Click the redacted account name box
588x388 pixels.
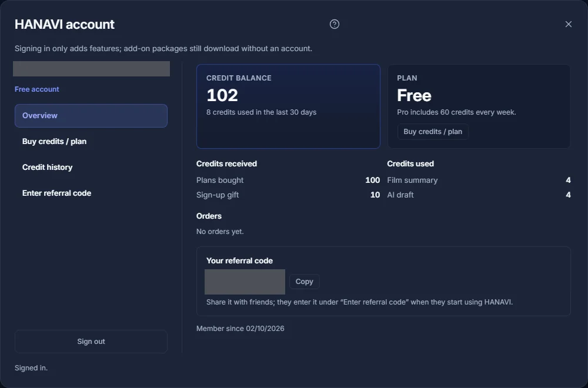point(91,69)
